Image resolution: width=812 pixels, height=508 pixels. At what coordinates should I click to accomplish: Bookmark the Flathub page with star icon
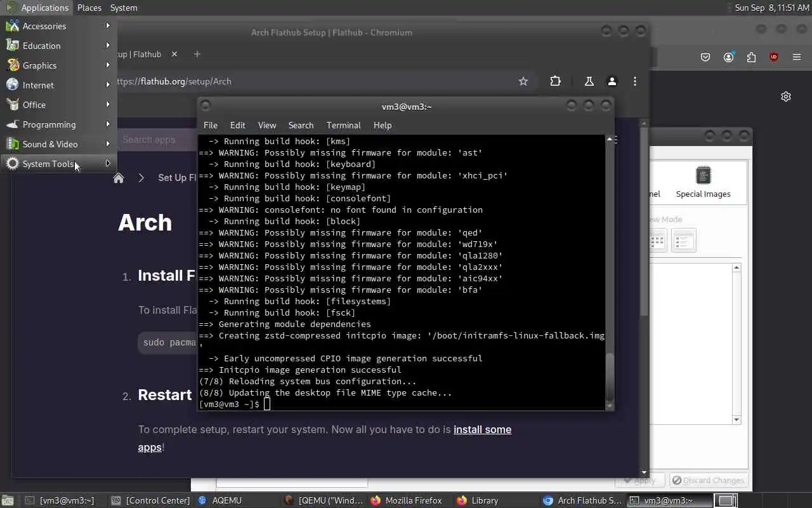coord(523,81)
